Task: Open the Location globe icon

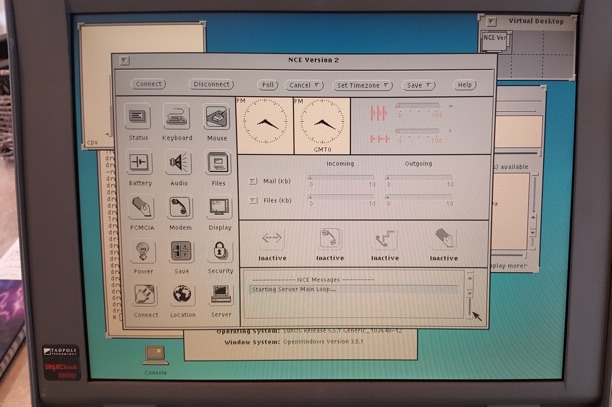Action: pyautogui.click(x=182, y=295)
